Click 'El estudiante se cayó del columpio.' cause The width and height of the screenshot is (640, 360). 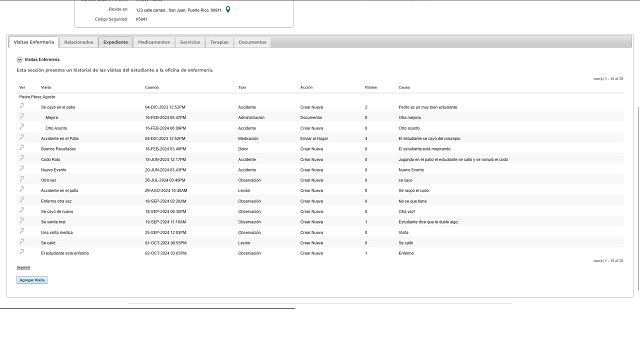[429, 139]
